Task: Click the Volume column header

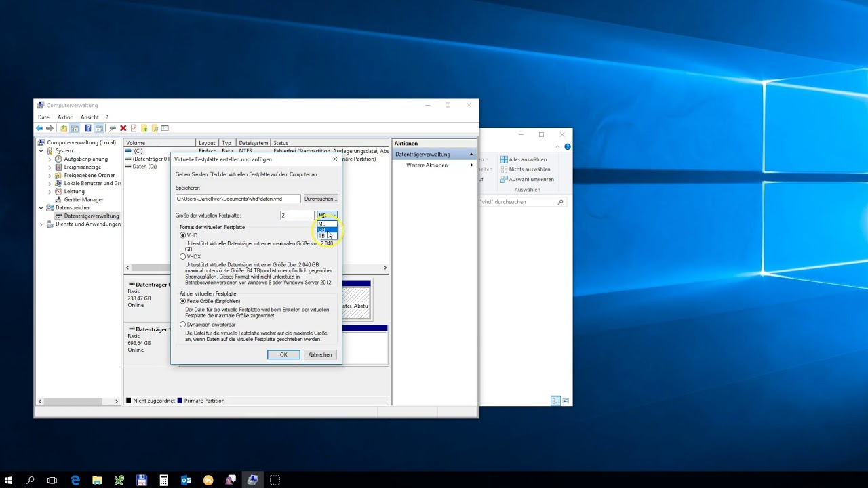Action: pyautogui.click(x=159, y=143)
